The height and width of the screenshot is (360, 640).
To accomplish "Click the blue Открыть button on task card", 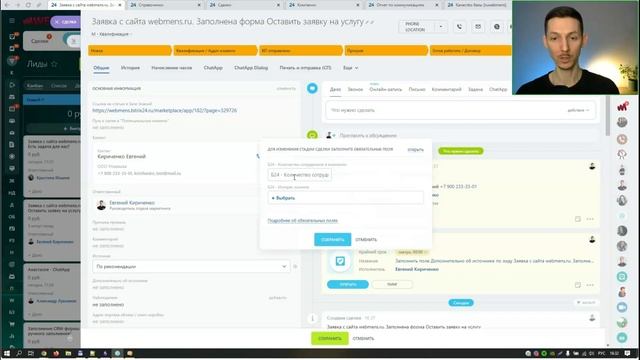I will pos(348,284).
